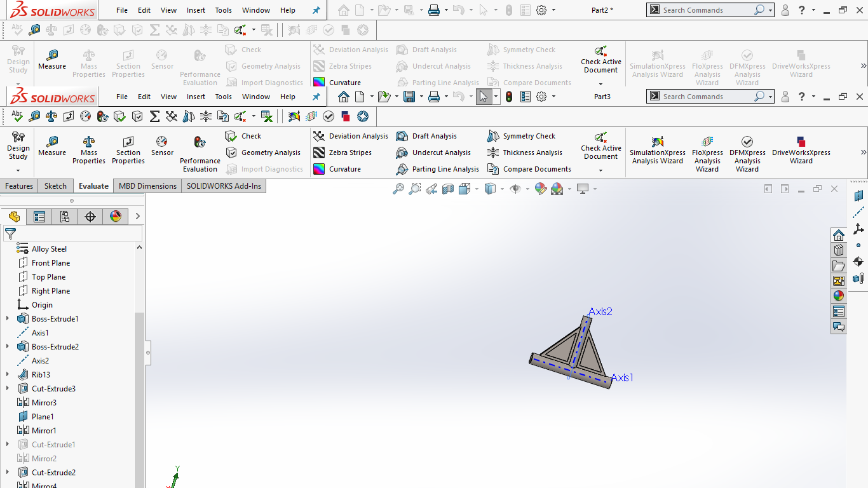
Task: Click Check in the Part3 ribbon
Action: (x=243, y=136)
